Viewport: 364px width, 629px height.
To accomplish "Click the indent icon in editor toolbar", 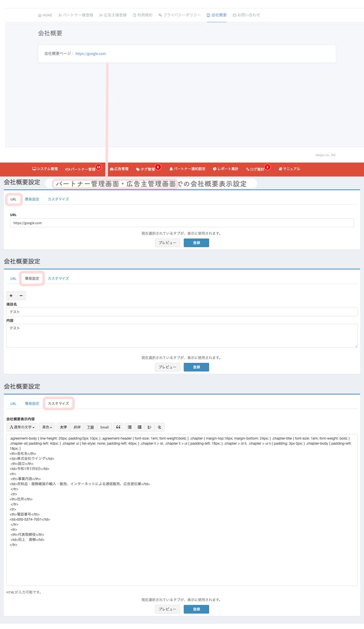I will point(159,427).
